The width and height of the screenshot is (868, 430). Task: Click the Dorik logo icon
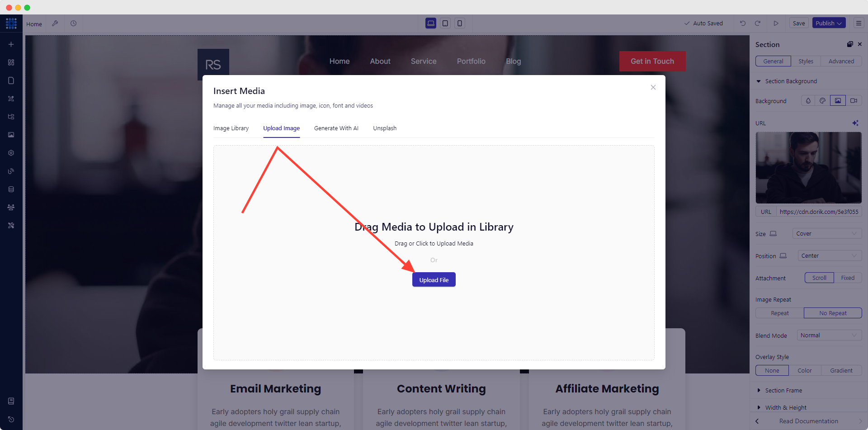pos(11,24)
